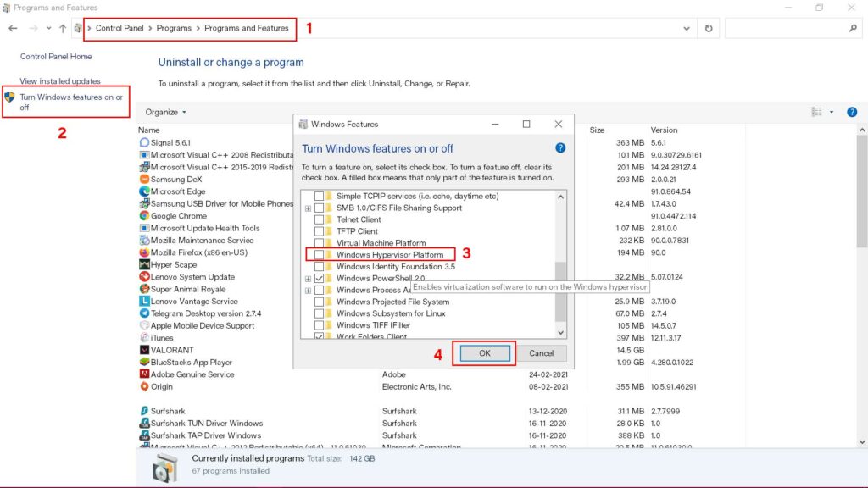Select Mozilla Maintenance Service row
868x488 pixels.
(x=202, y=240)
